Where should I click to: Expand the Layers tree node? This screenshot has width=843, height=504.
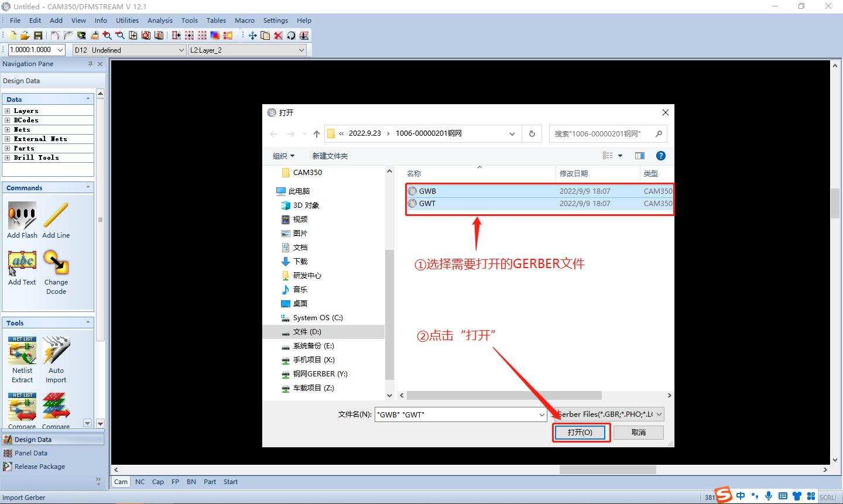7,111
